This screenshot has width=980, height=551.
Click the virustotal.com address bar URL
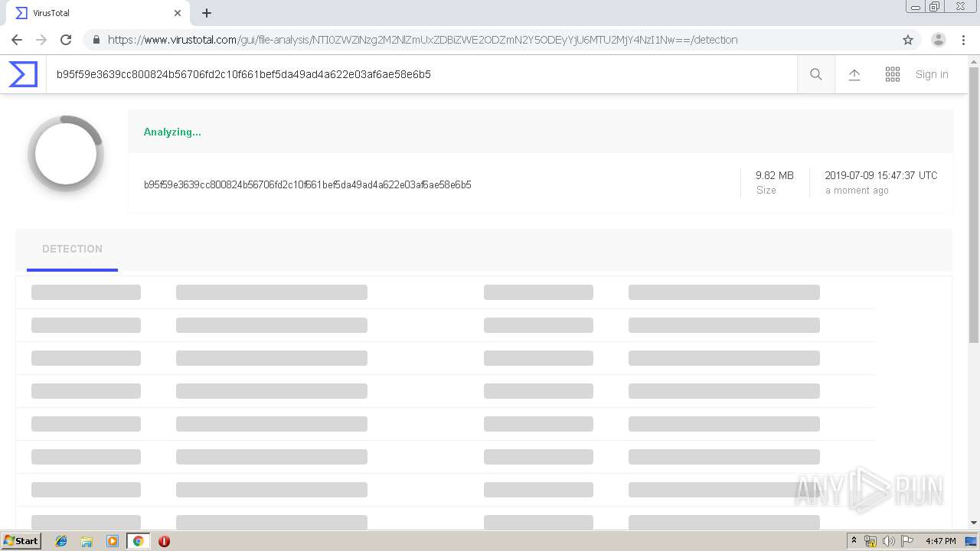(423, 40)
